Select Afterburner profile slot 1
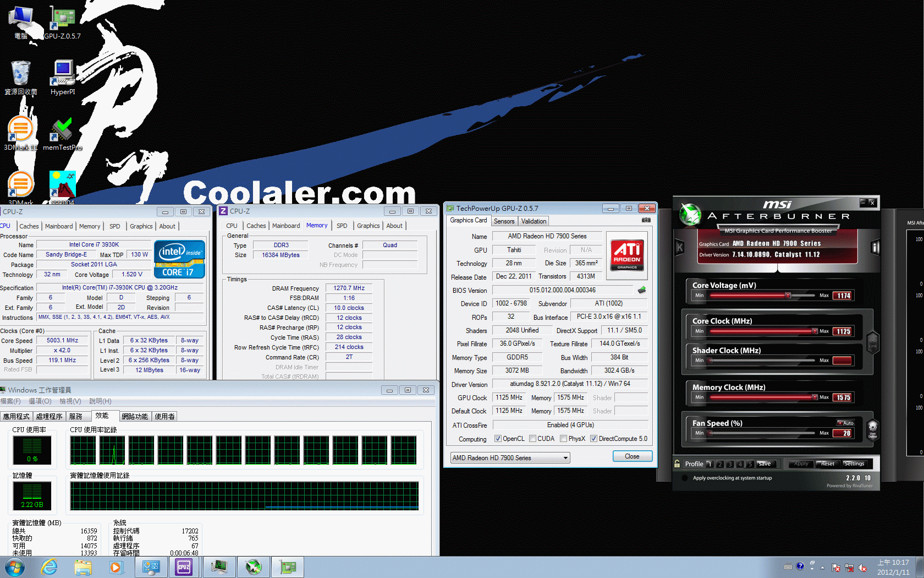Screen dimensions: 924x578 pos(709,464)
